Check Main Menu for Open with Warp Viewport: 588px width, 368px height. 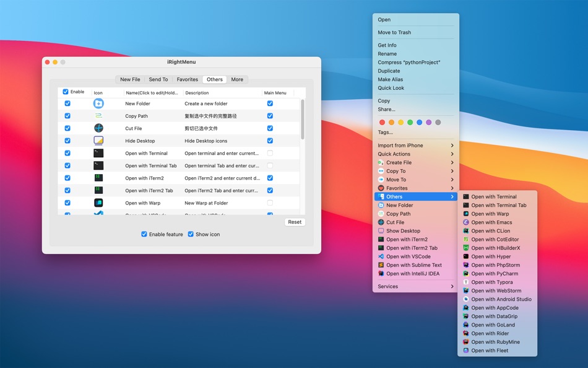point(270,203)
